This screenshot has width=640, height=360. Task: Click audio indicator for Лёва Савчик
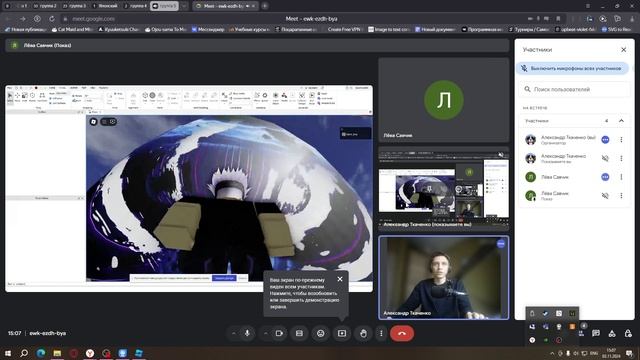pos(605,177)
